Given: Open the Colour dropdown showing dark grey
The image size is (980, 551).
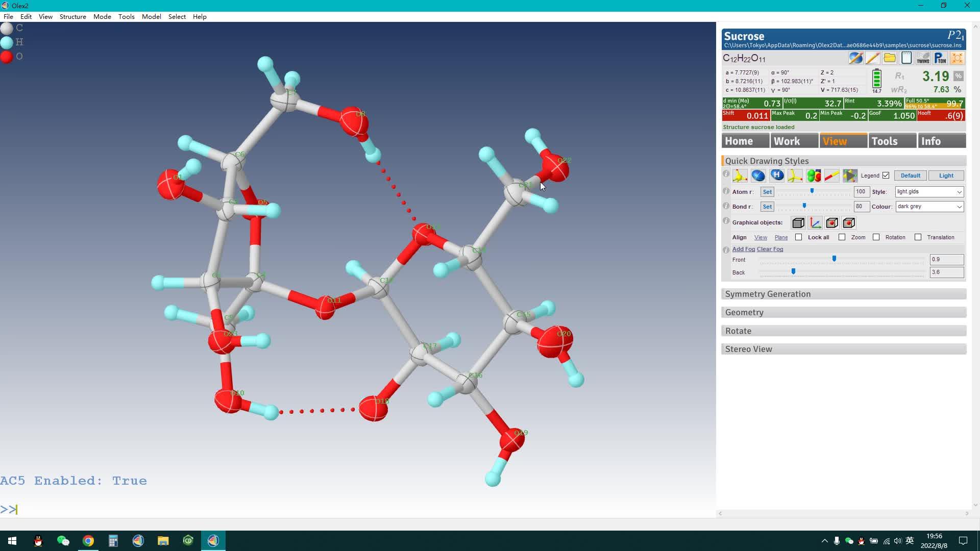Looking at the screenshot, I should coord(929,207).
